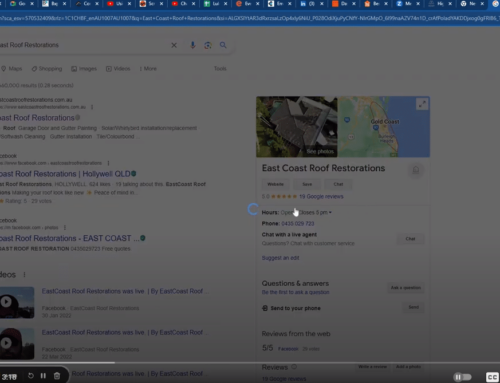This screenshot has height=383, width=500.
Task: Switch to Videos results tab
Action: pyautogui.click(x=118, y=69)
